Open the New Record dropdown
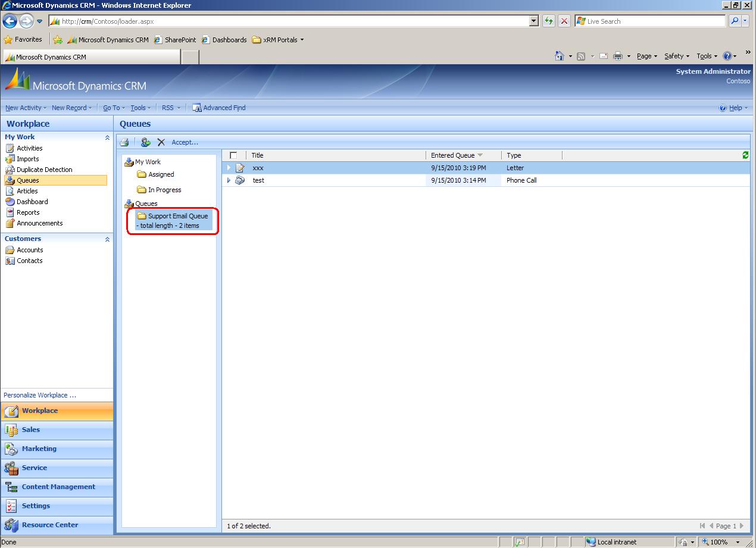 (72, 108)
